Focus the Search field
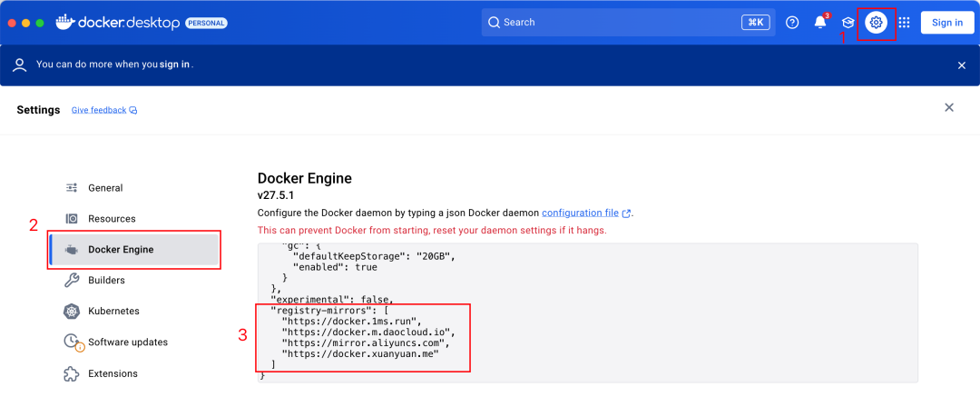Image resolution: width=980 pixels, height=407 pixels. [628, 23]
